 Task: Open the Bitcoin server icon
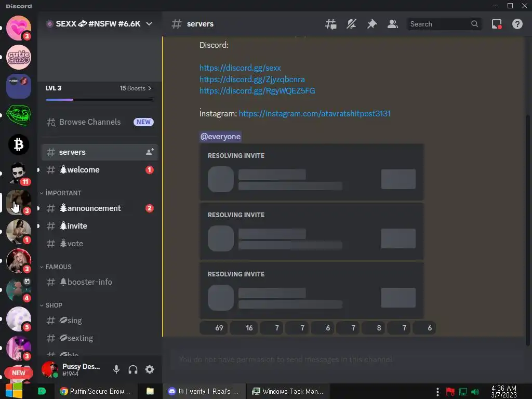pyautogui.click(x=19, y=144)
